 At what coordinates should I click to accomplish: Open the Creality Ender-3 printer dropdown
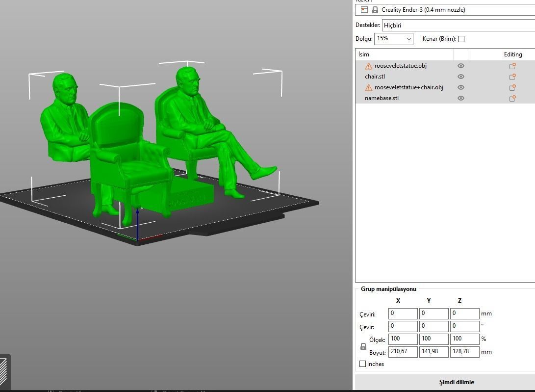pyautogui.click(x=445, y=10)
